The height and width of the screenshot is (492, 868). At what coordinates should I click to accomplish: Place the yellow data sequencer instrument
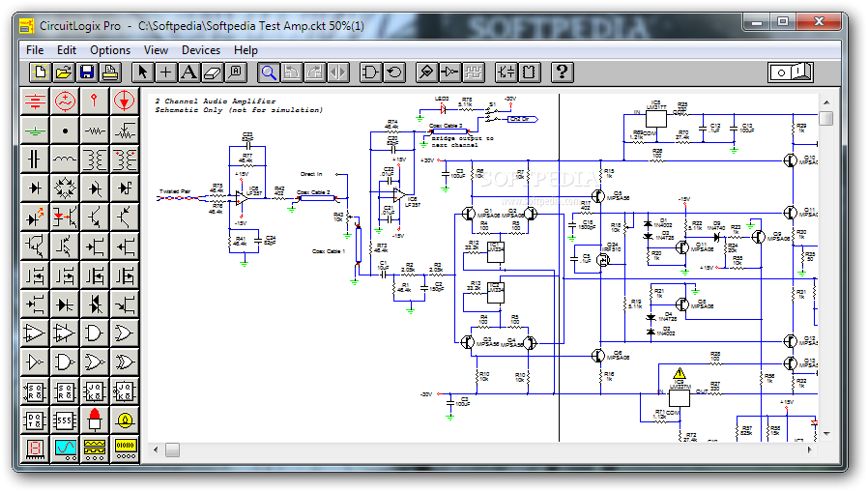[x=124, y=449]
